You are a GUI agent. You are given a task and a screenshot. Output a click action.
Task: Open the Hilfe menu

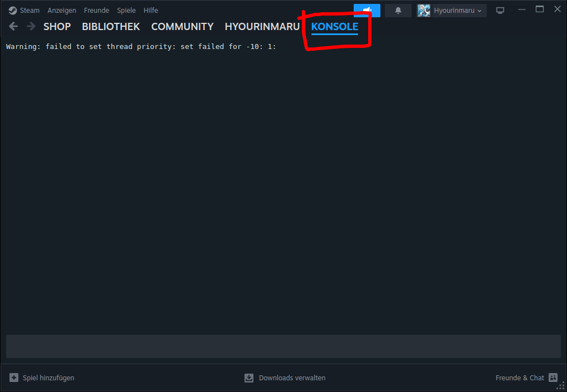click(x=151, y=11)
